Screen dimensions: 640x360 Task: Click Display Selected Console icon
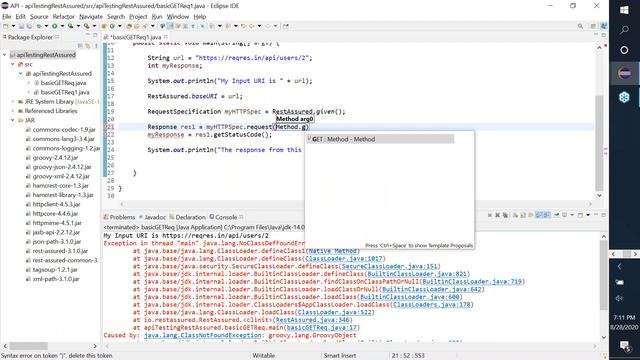564,215
